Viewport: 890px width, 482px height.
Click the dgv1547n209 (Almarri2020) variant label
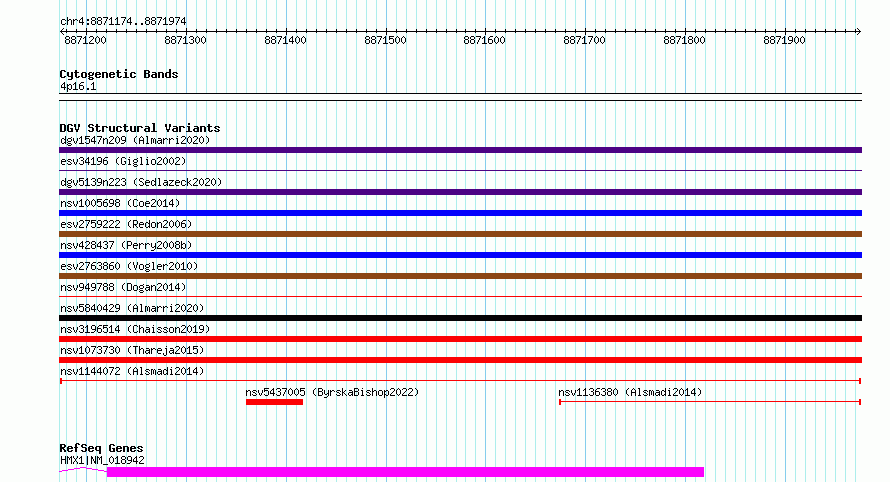tap(135, 140)
